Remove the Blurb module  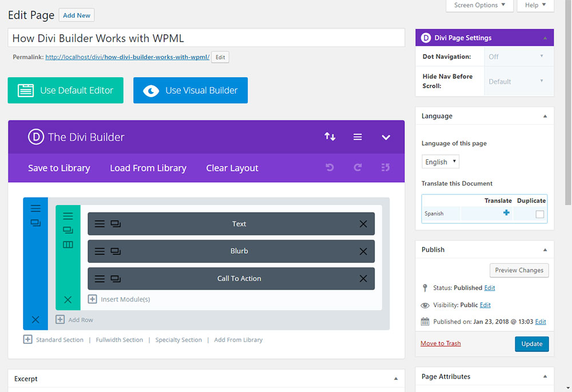point(363,251)
